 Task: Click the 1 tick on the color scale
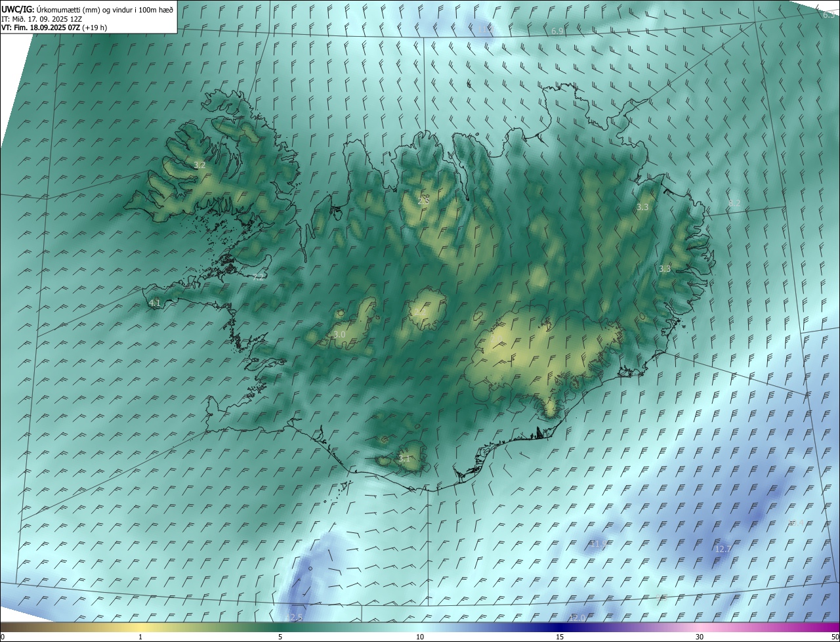(140, 637)
